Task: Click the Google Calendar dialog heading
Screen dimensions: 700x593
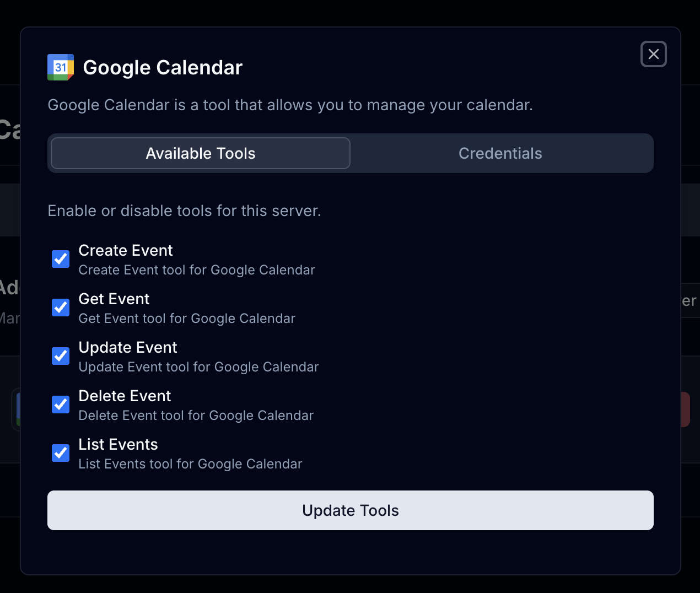Action: 163,67
